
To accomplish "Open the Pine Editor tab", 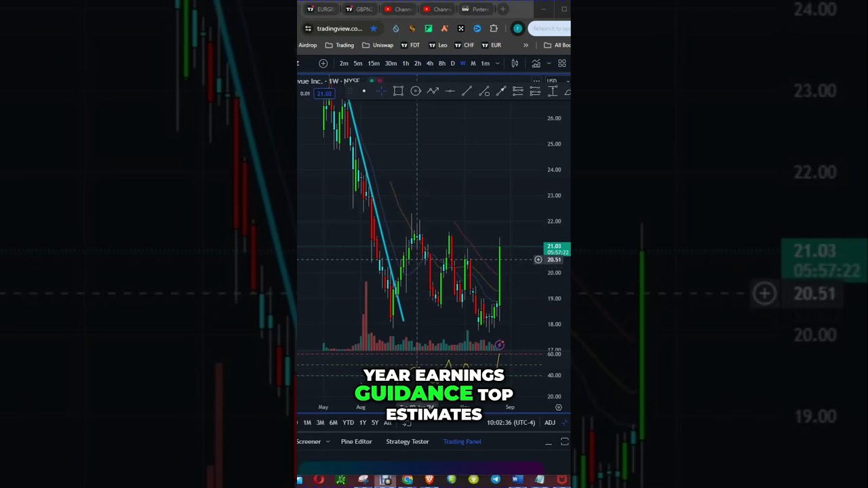I will click(x=357, y=442).
